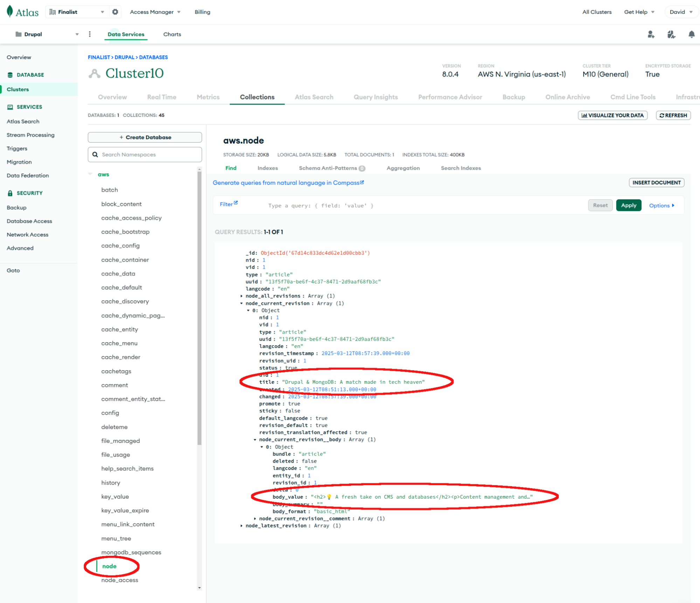Open Data Federation in sidebar
700x603 pixels.
(x=28, y=175)
